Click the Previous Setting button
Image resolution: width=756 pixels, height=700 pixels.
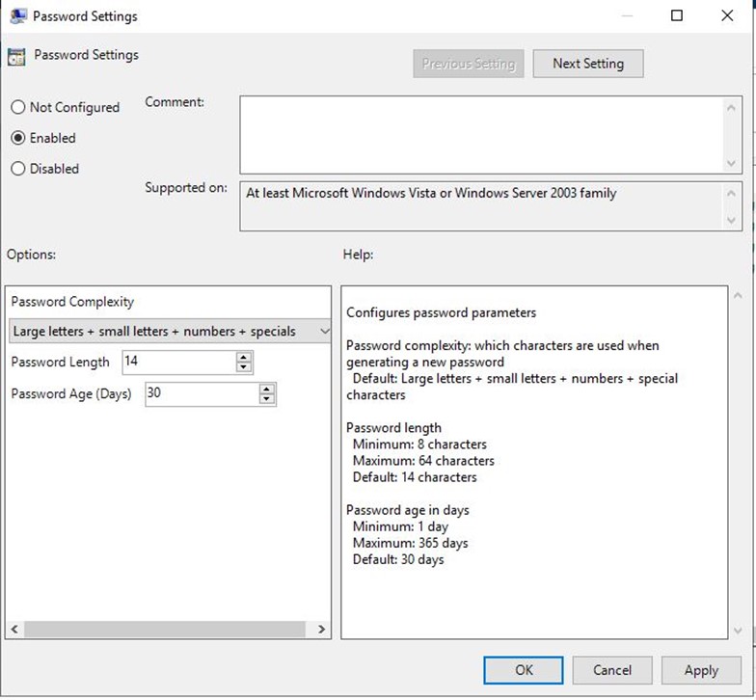coord(468,64)
